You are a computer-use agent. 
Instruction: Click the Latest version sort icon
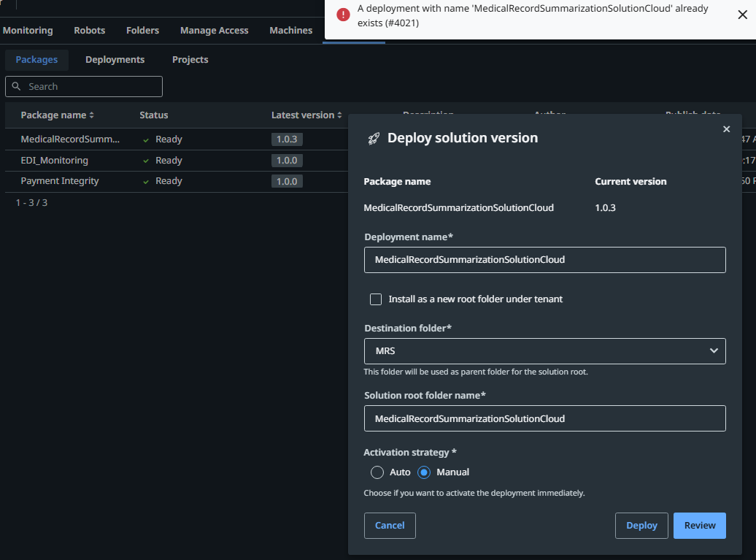(x=339, y=115)
